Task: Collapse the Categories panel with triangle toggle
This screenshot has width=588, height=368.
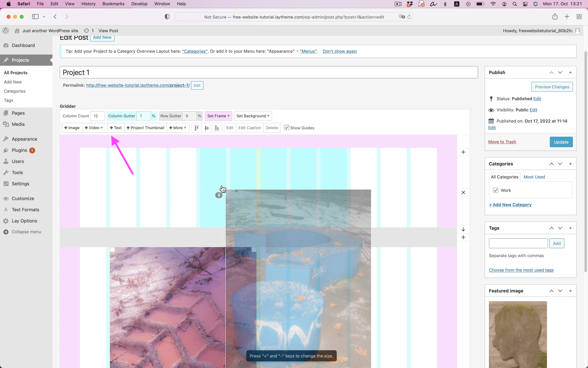Action: click(570, 164)
